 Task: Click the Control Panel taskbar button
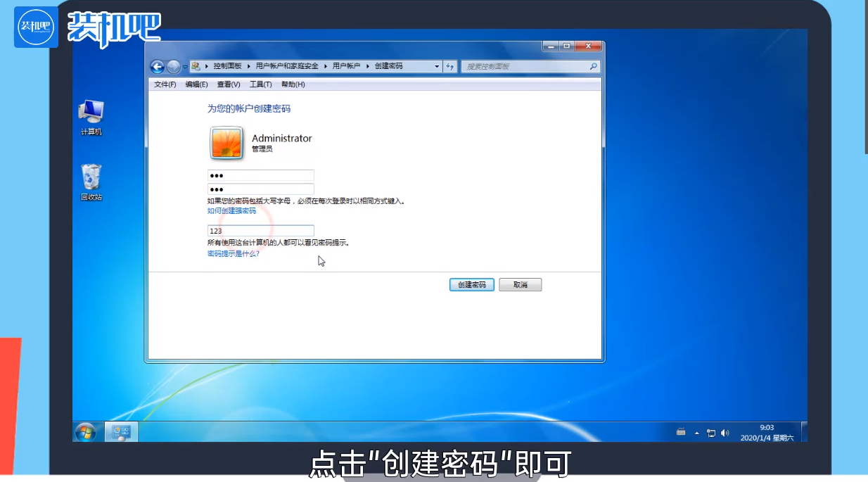click(121, 432)
